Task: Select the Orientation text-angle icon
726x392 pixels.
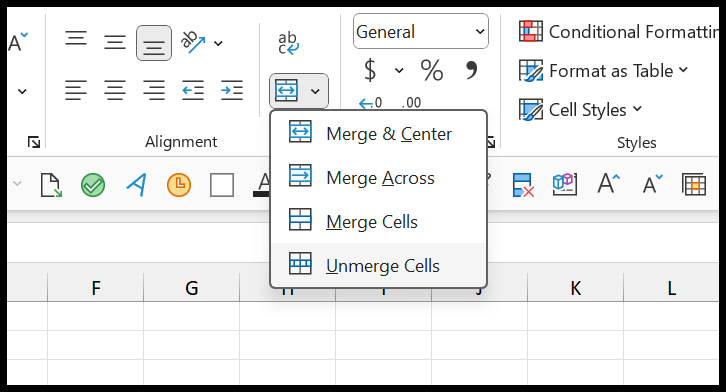Action: (x=193, y=43)
